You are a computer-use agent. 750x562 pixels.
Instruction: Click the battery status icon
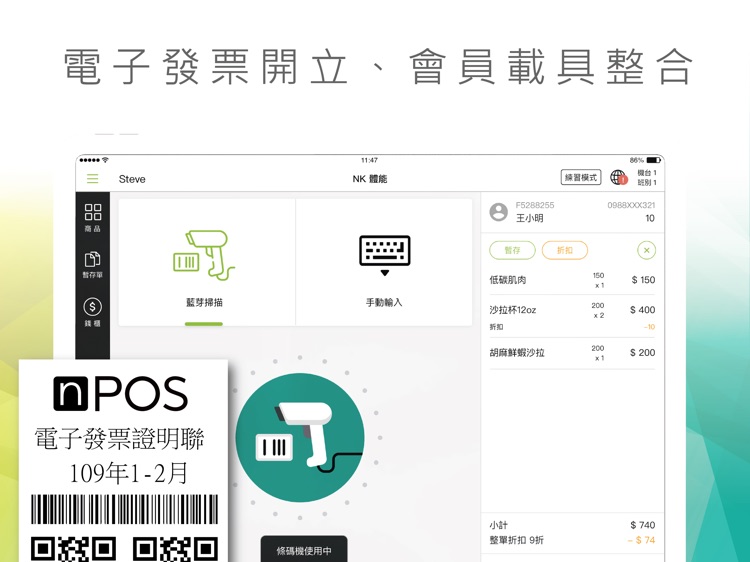coord(653,160)
